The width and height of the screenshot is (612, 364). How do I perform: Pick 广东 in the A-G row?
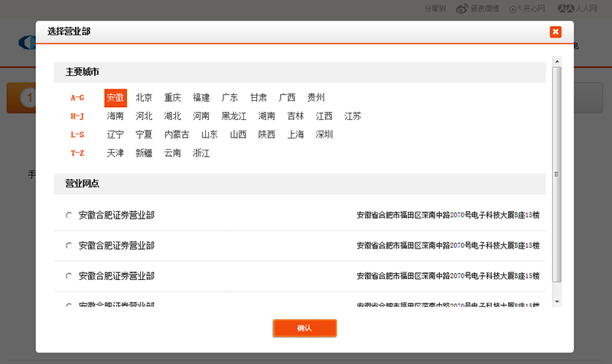pyautogui.click(x=229, y=98)
